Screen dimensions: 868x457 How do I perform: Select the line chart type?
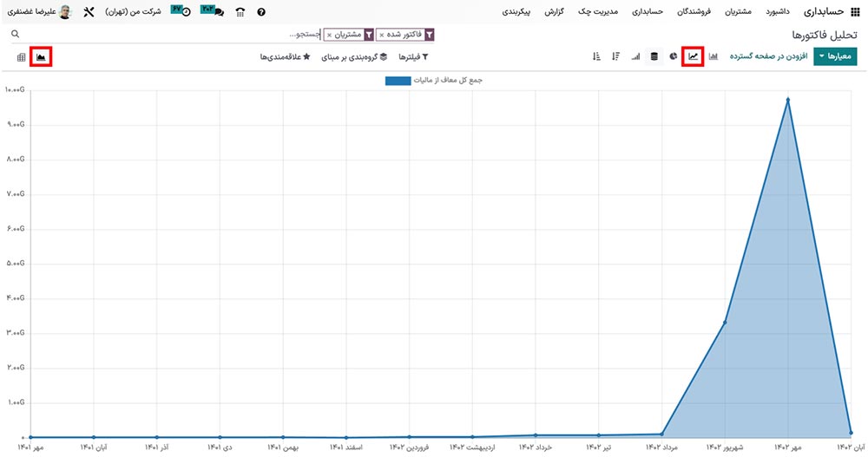click(x=693, y=56)
